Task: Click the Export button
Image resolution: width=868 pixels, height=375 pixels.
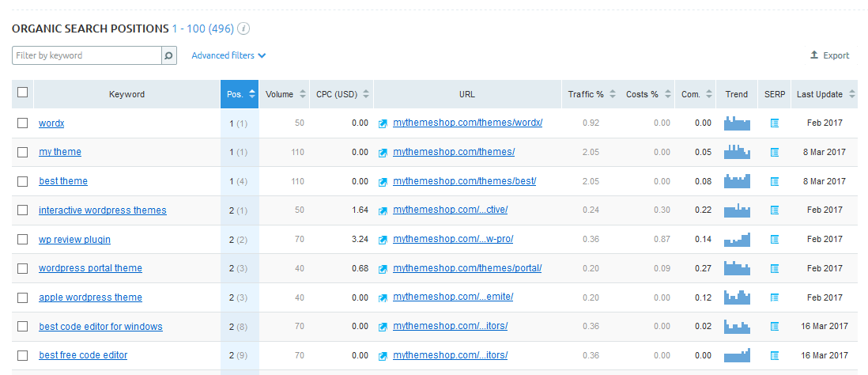Action: pos(829,55)
